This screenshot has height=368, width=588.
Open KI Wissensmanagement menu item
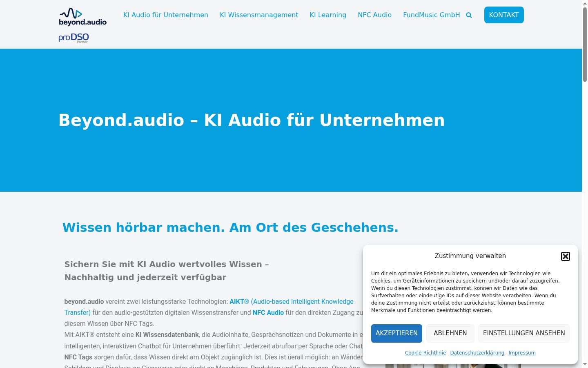coord(259,15)
